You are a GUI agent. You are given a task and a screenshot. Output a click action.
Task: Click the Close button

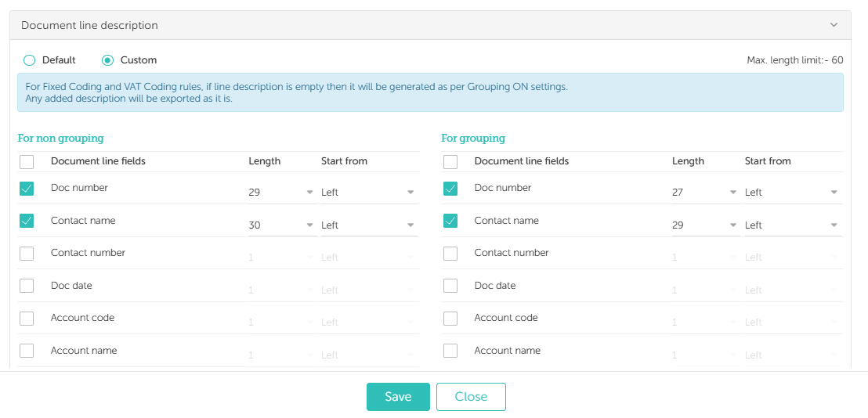tap(471, 397)
